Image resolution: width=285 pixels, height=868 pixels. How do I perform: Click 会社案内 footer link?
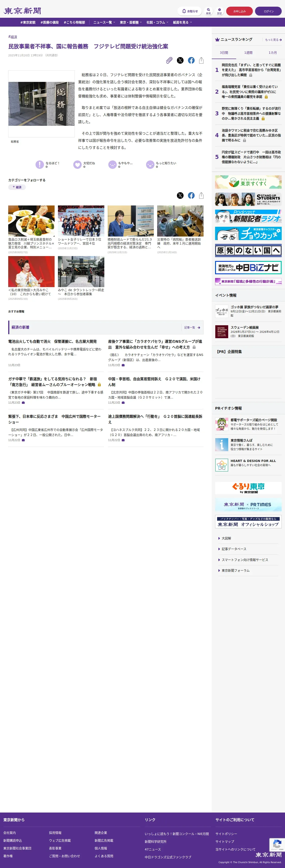coord(10,833)
